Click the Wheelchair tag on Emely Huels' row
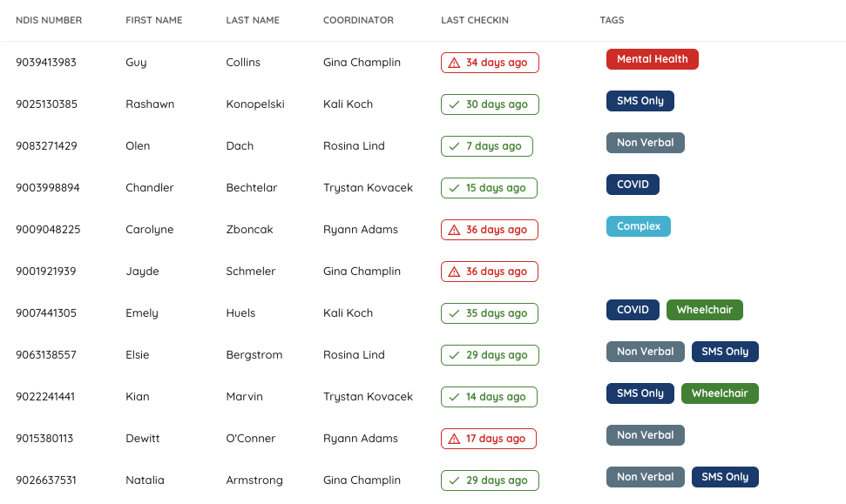The width and height of the screenshot is (846, 504). click(x=705, y=310)
